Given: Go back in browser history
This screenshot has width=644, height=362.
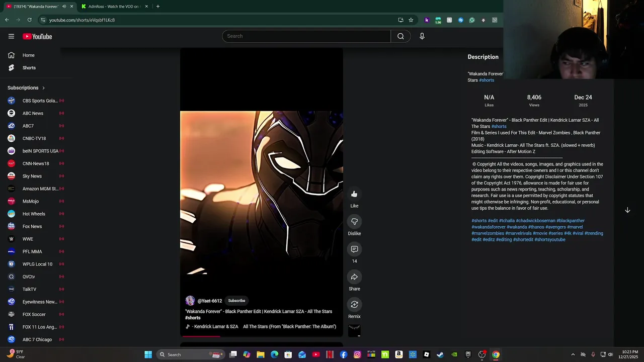Looking at the screenshot, I should [x=7, y=20].
